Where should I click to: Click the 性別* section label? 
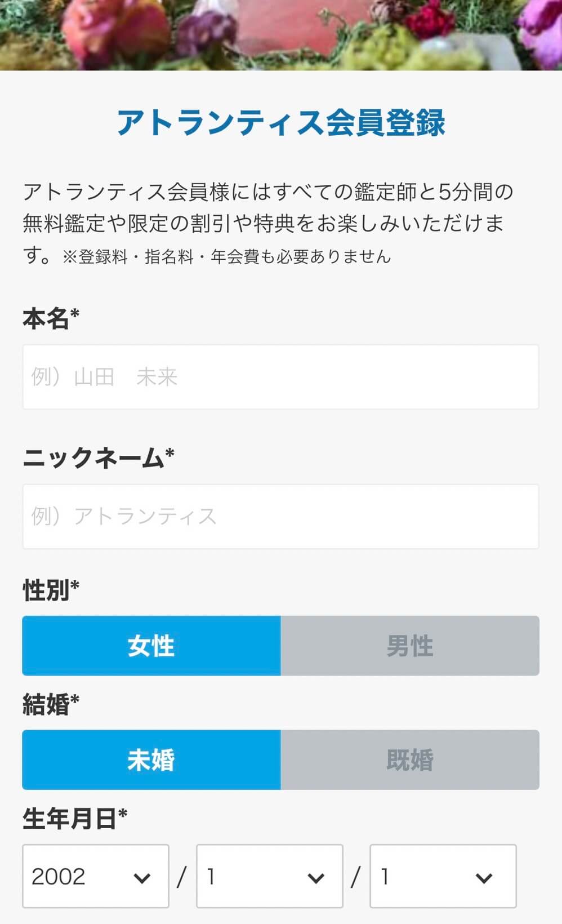pos(51,590)
